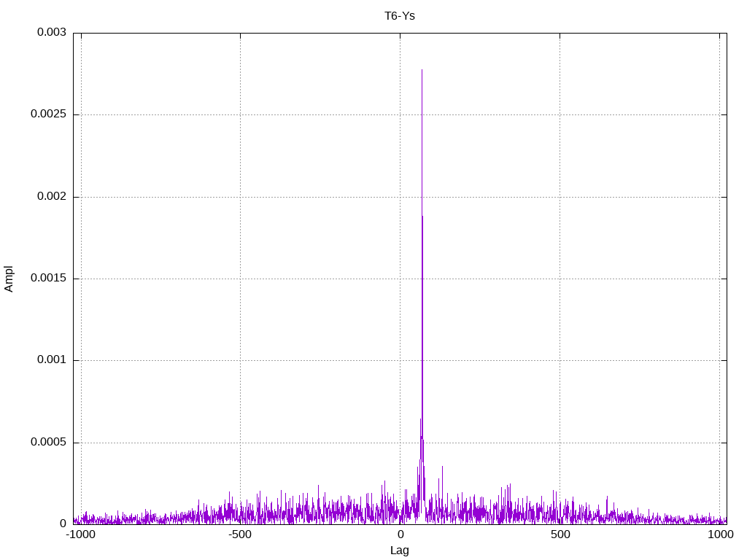Click the plot title "T6-Ys"
This screenshot has height=560, width=747.
coord(400,16)
